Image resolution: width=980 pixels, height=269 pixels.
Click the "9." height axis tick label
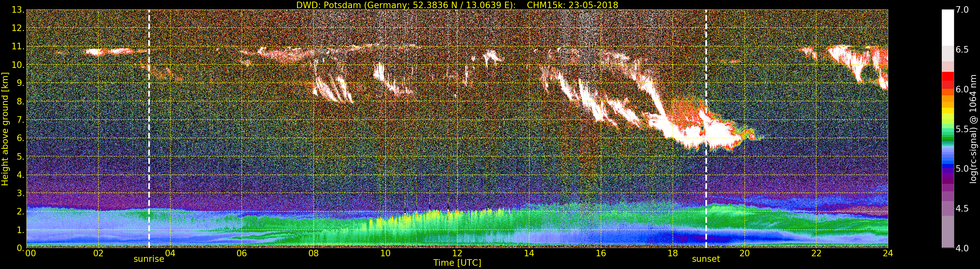click(x=20, y=83)
